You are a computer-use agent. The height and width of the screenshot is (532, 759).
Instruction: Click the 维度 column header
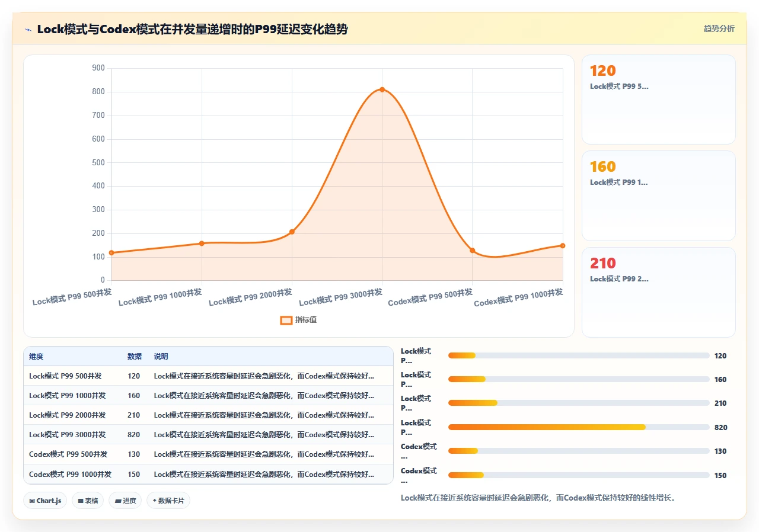36,357
